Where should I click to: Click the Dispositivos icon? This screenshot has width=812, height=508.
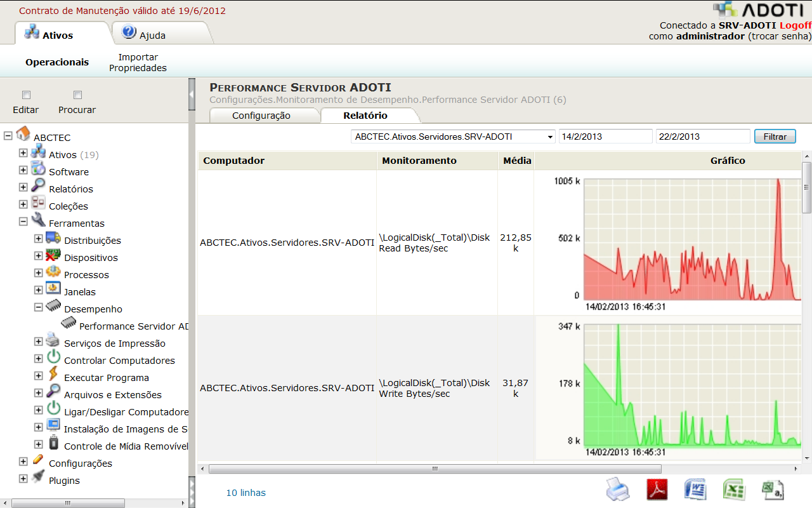54,255
